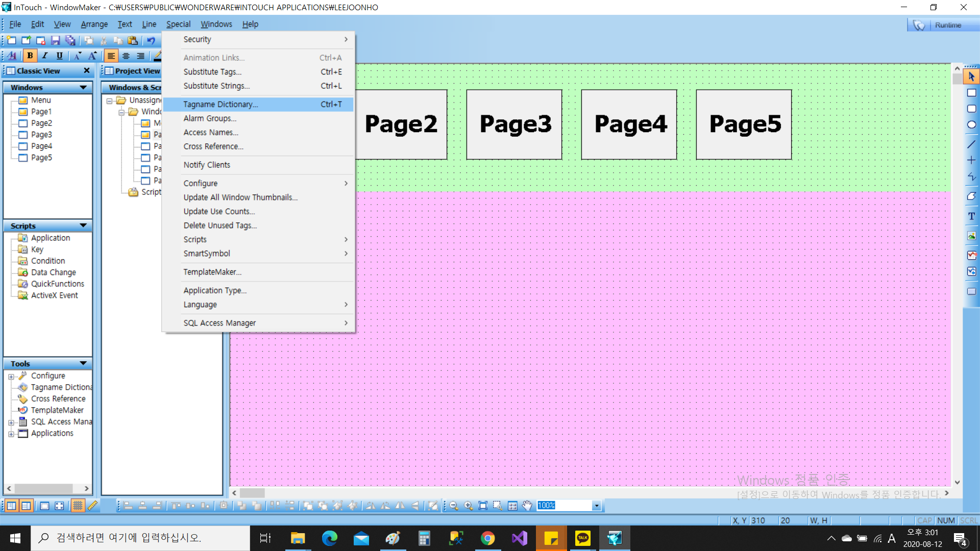Select the H/V Line crosshair tool

[971, 160]
